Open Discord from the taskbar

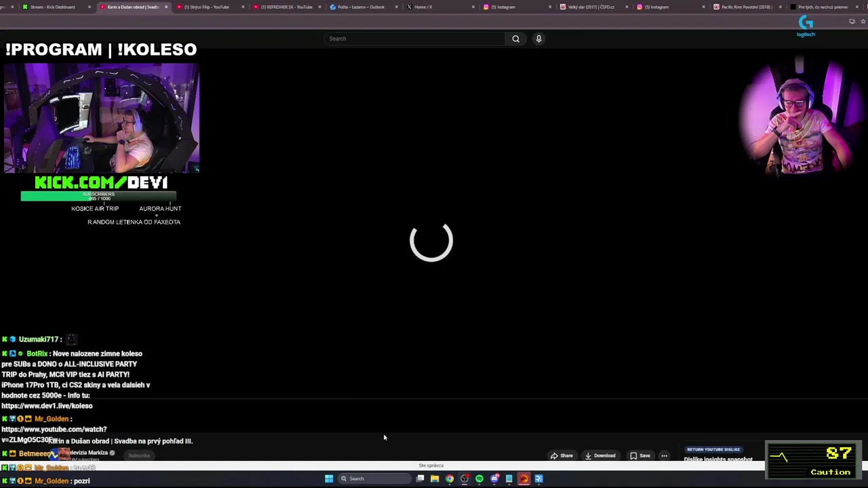click(x=494, y=479)
